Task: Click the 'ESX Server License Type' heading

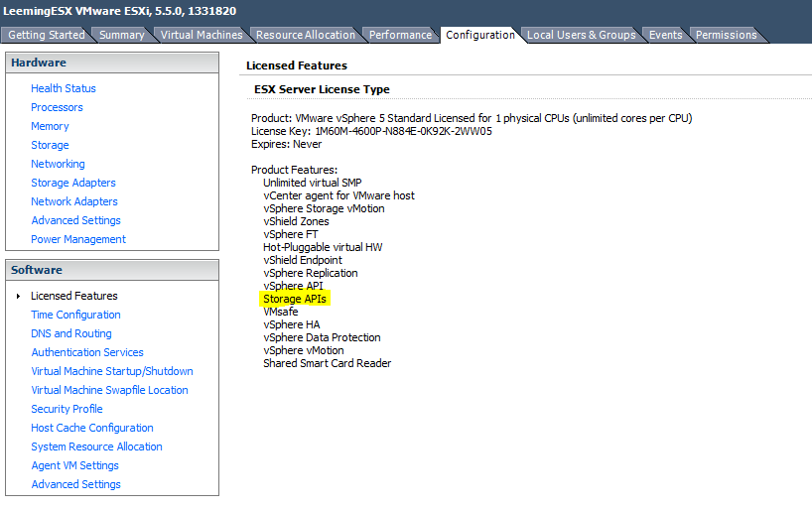Action: (322, 89)
